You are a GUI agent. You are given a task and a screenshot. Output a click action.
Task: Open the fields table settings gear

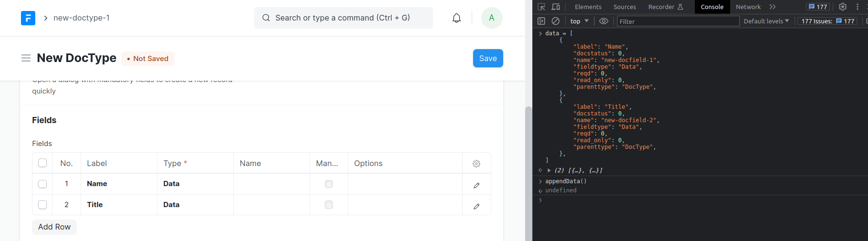click(x=476, y=164)
